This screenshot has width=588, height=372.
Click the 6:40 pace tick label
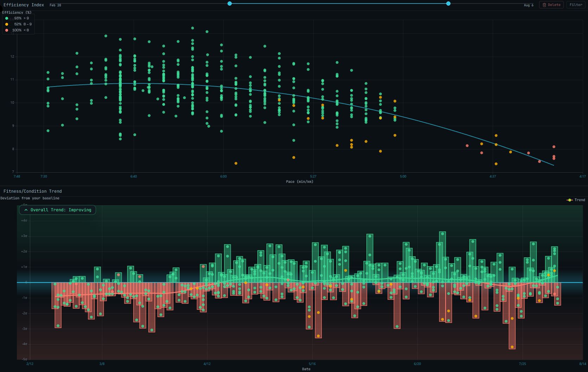pyautogui.click(x=134, y=177)
